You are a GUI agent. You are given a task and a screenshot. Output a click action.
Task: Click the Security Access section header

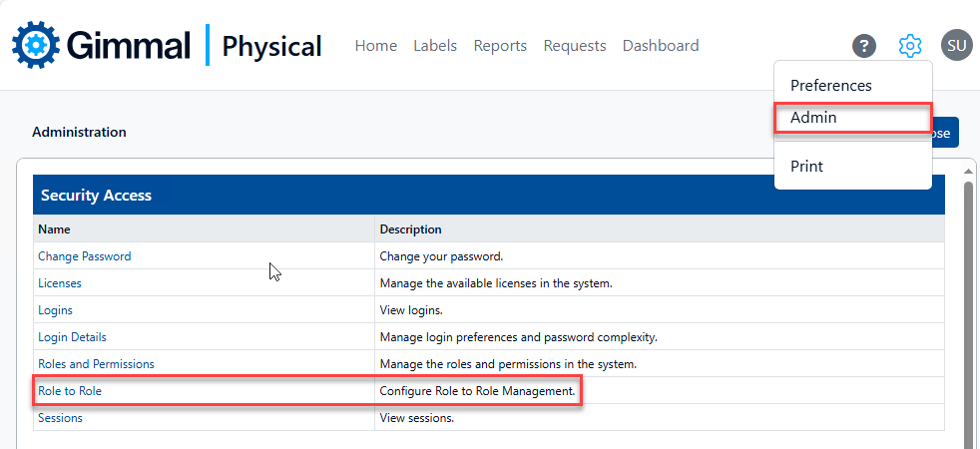click(x=489, y=195)
